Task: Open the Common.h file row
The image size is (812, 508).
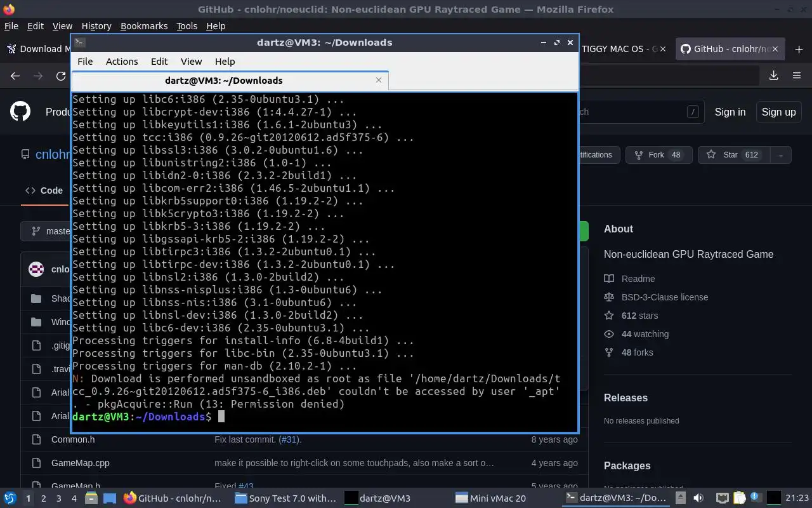Action: [x=304, y=439]
